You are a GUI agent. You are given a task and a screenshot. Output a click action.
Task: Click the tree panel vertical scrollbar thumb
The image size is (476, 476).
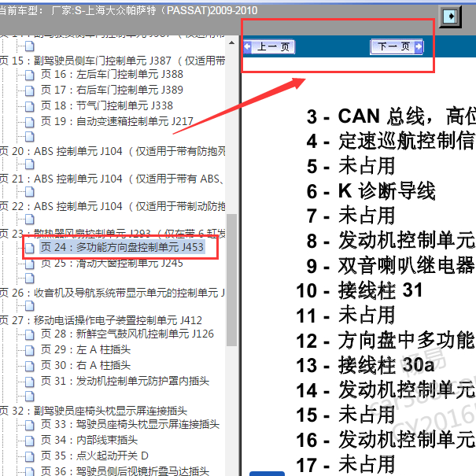coord(232,279)
